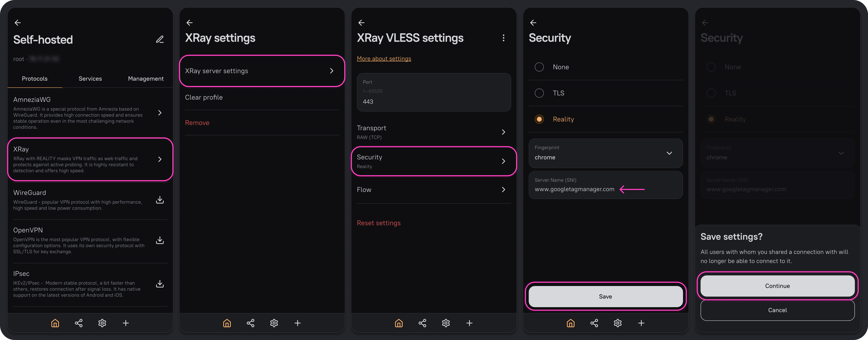
Task: Switch to Services tab
Action: pyautogui.click(x=90, y=78)
